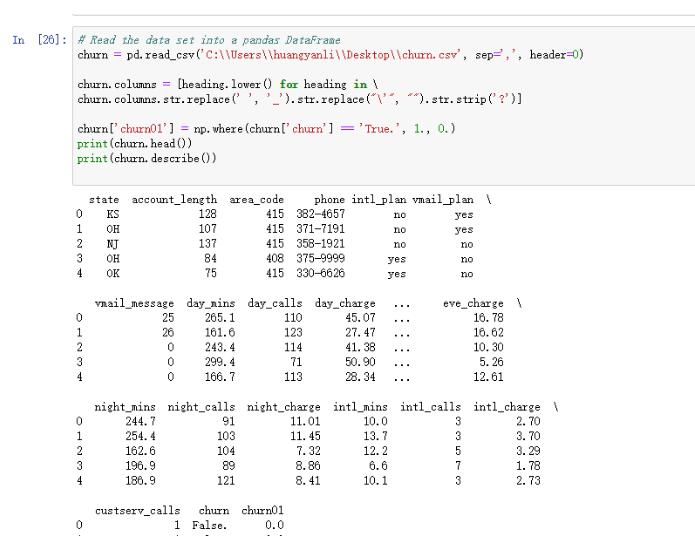This screenshot has height=536, width=695.
Task: Place the cursor in the pd.read_csv code line
Action: click(331, 55)
